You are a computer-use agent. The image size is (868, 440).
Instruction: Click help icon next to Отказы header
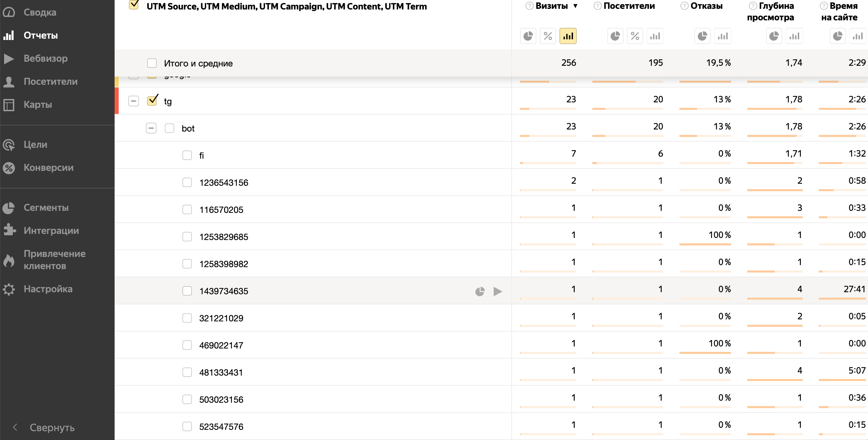[684, 6]
